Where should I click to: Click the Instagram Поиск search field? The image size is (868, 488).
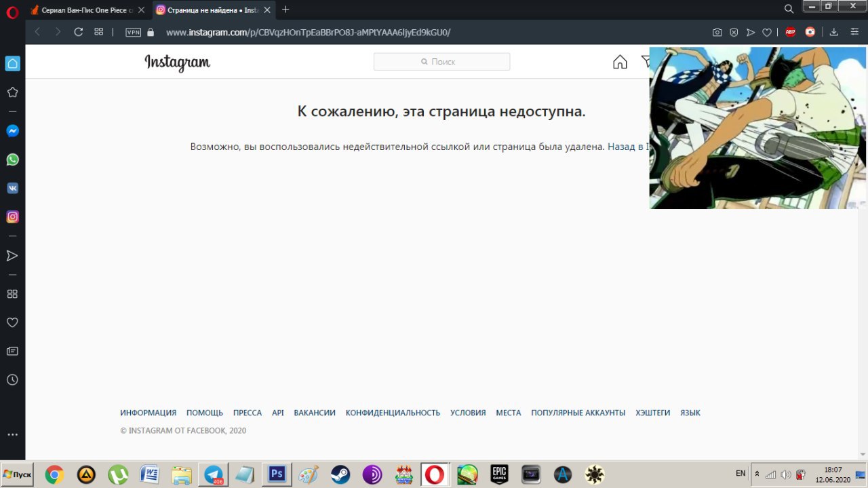(x=441, y=62)
